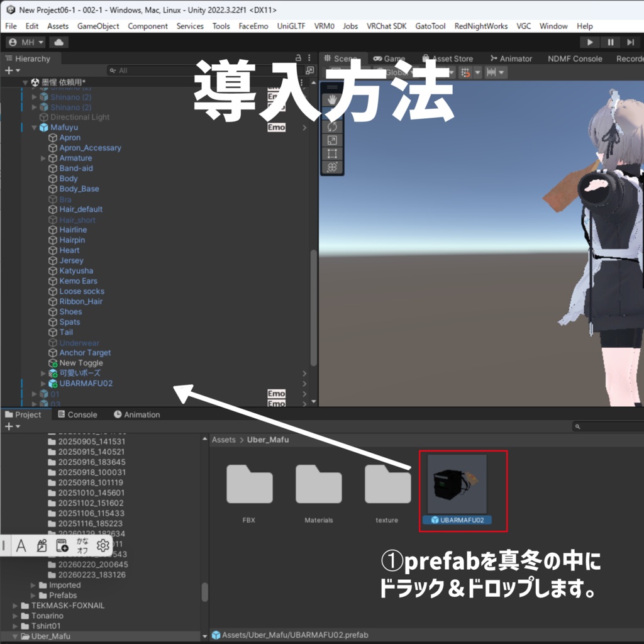Select the Hand tool in the Scene toolbar
The width and height of the screenshot is (644, 644).
click(332, 99)
